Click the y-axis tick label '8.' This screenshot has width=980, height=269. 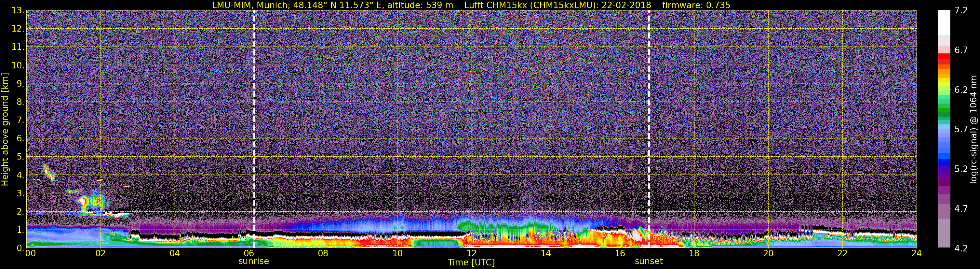pyautogui.click(x=20, y=102)
